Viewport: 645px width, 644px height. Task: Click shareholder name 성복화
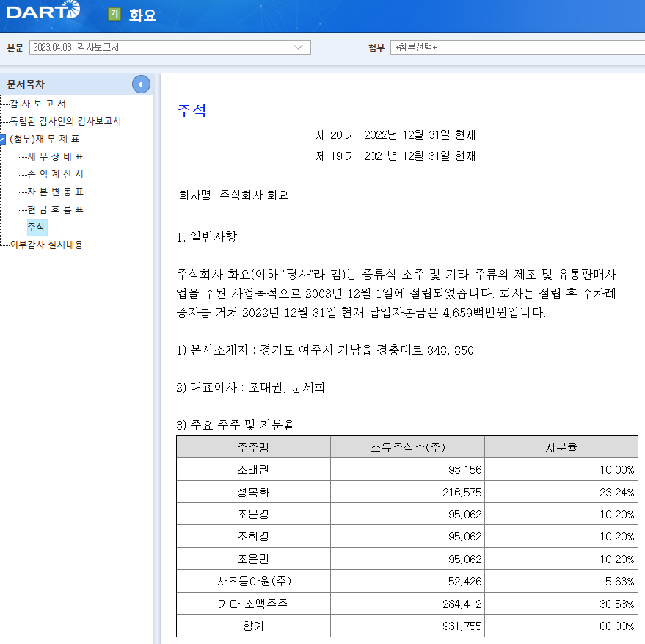(253, 492)
